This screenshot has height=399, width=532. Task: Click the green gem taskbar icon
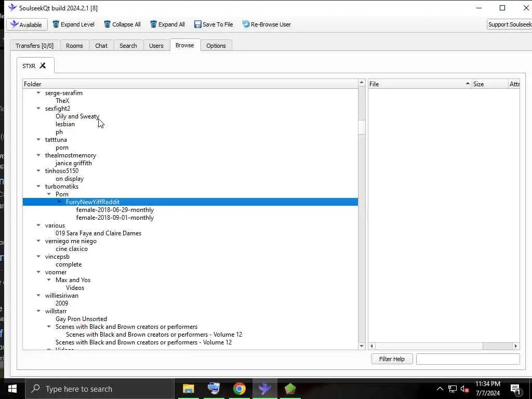(x=290, y=389)
